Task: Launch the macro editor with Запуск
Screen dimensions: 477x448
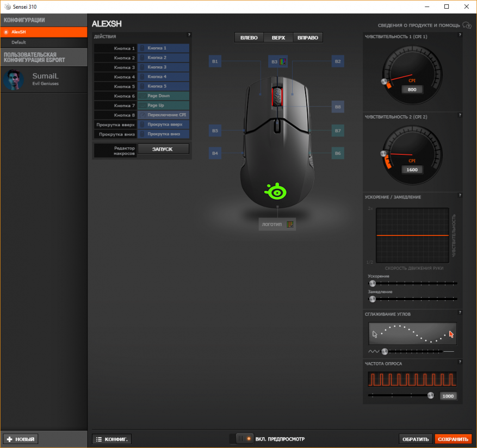Action: [x=163, y=149]
